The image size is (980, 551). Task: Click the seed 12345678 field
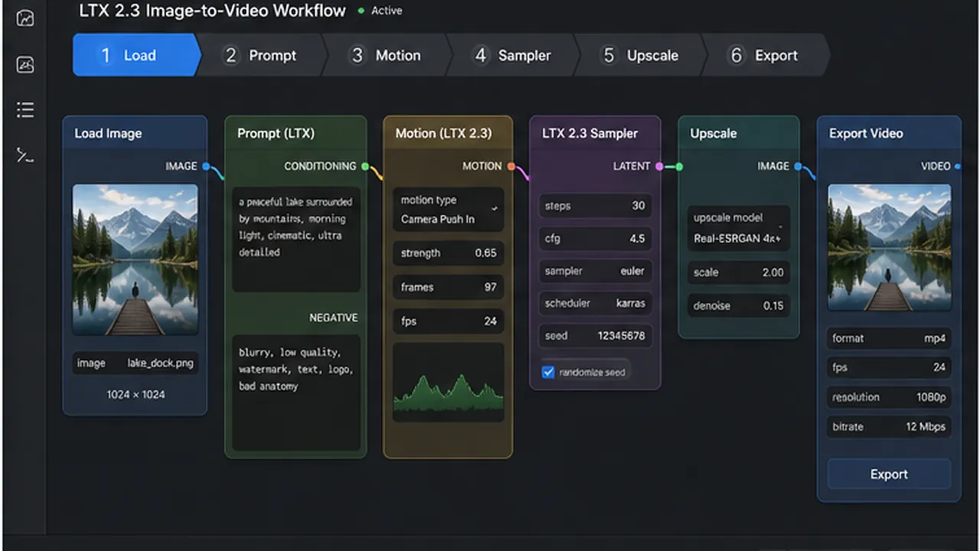tap(595, 336)
